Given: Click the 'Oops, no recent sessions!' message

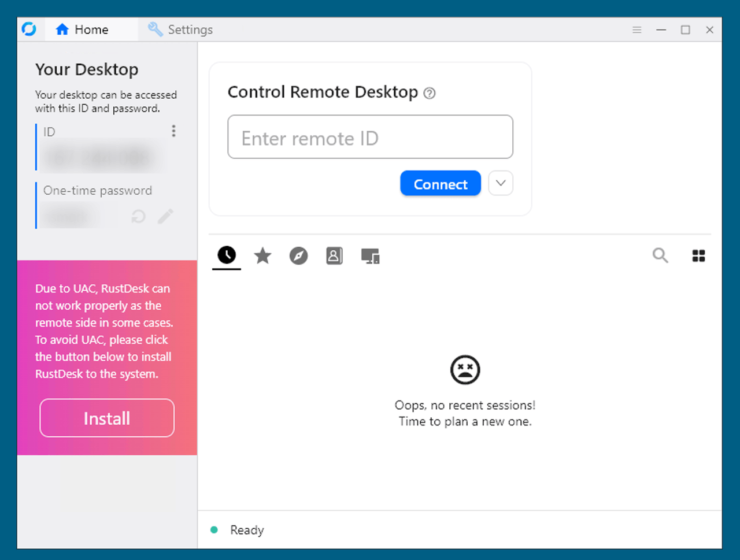Looking at the screenshot, I should 465,405.
